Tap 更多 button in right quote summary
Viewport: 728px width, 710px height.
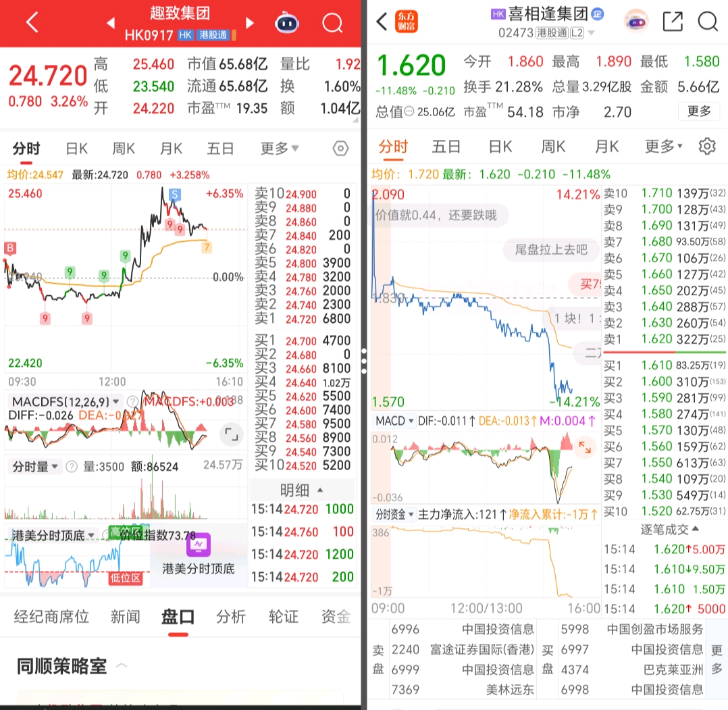point(699,111)
